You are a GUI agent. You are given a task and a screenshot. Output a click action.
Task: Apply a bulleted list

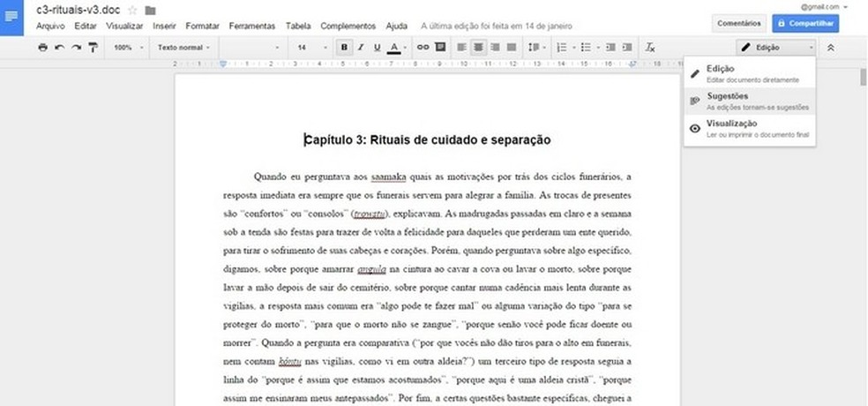click(587, 48)
